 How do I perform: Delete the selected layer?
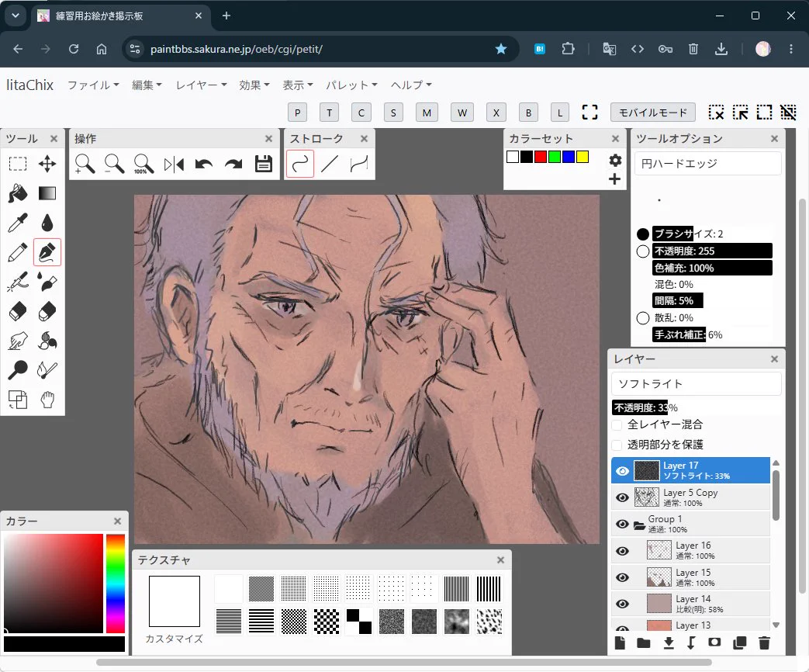(764, 643)
